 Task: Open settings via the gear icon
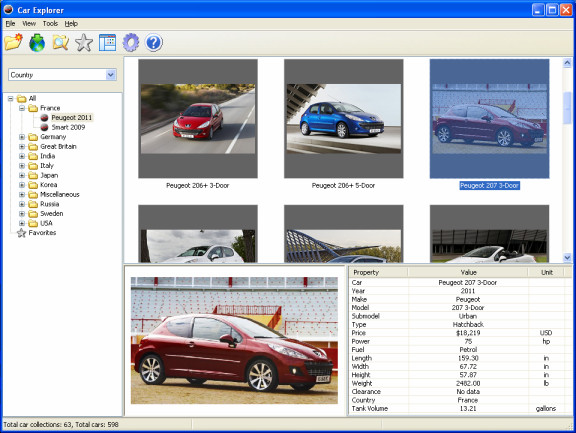coord(131,43)
